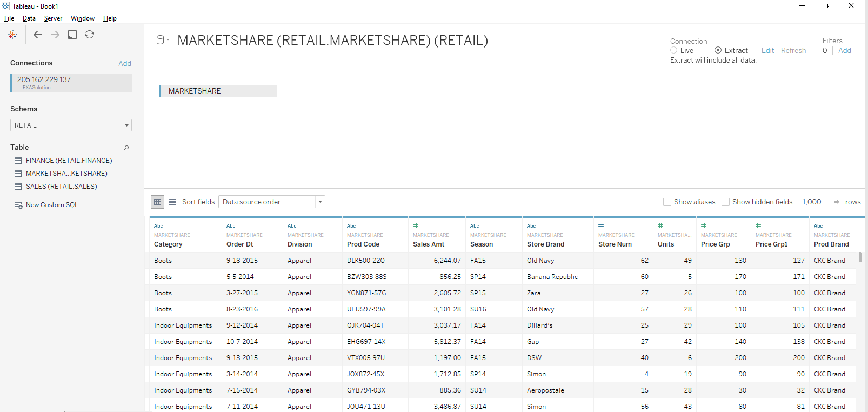Screen dimensions: 868x412
Task: Change Sales Amt column number type icon
Action: click(416, 225)
